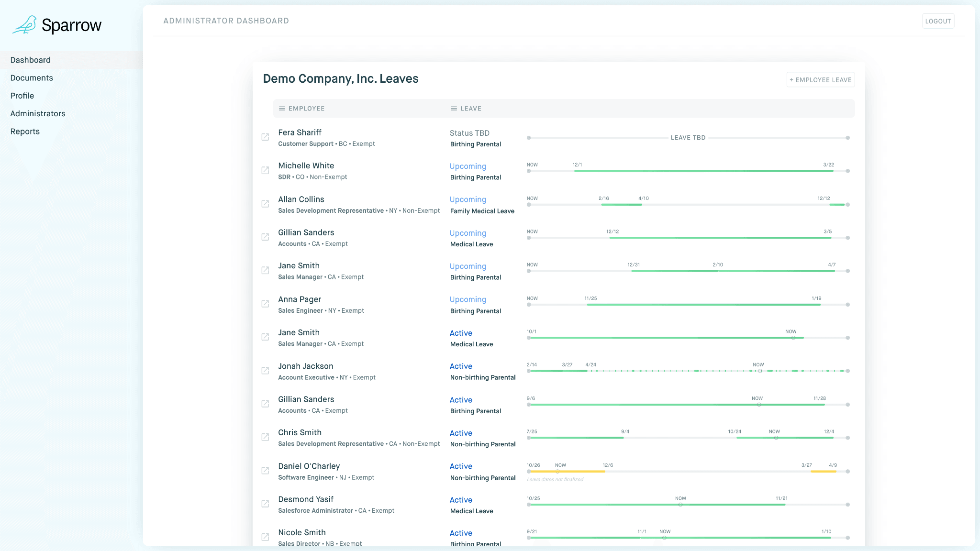Click the open icon beside Desmond Yasif

[265, 504]
